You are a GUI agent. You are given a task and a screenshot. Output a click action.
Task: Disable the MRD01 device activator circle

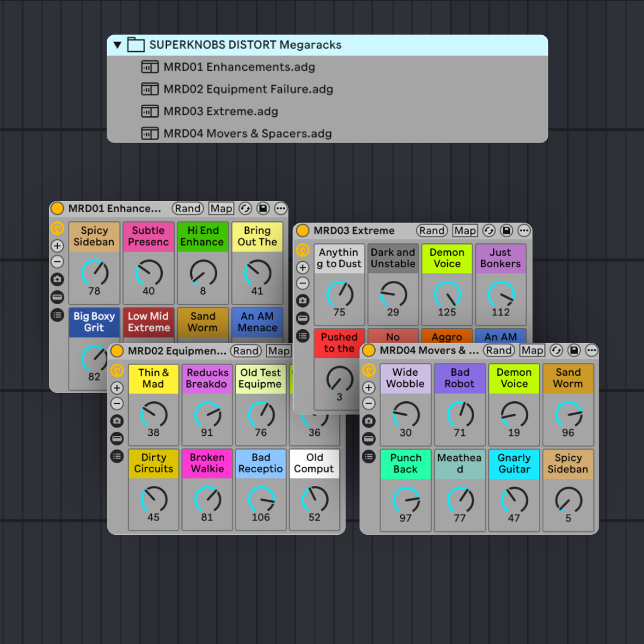[x=57, y=208]
